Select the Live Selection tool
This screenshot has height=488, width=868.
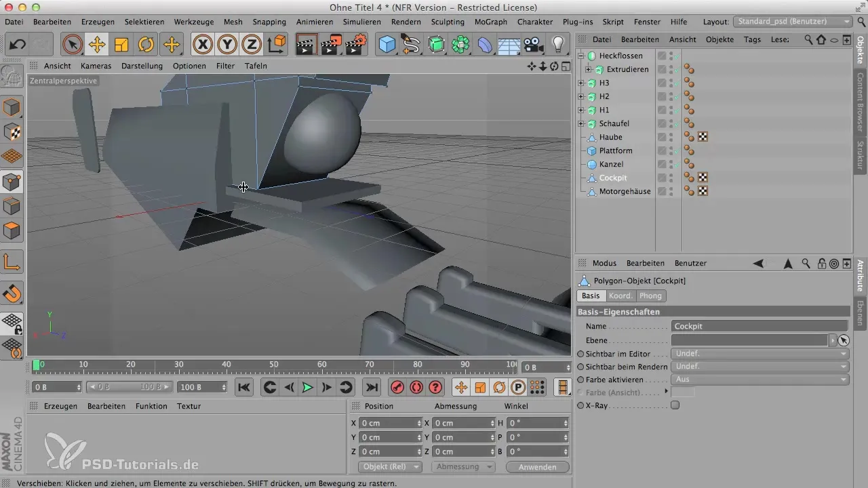pyautogui.click(x=72, y=45)
